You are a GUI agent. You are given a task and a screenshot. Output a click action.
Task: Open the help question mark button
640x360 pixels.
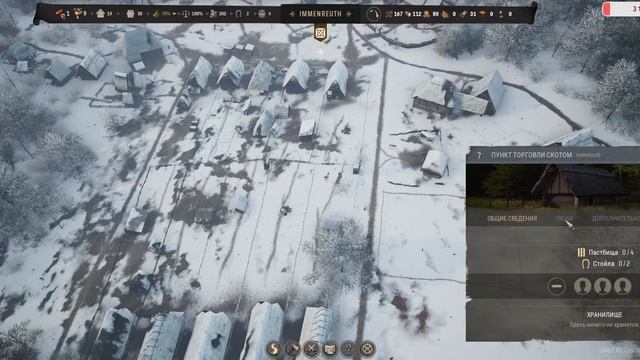pyautogui.click(x=348, y=349)
